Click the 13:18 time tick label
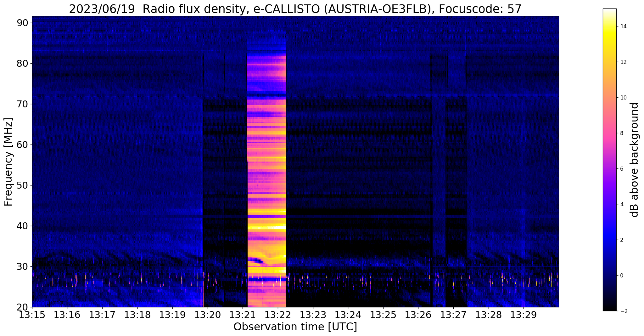Image resolution: width=644 pixels, height=336 pixels. coord(137,315)
